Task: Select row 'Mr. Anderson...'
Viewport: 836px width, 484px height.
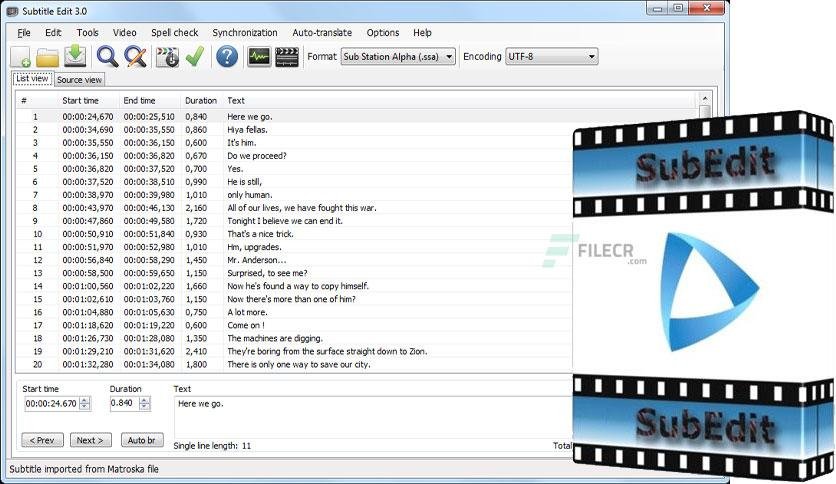Action: click(293, 260)
